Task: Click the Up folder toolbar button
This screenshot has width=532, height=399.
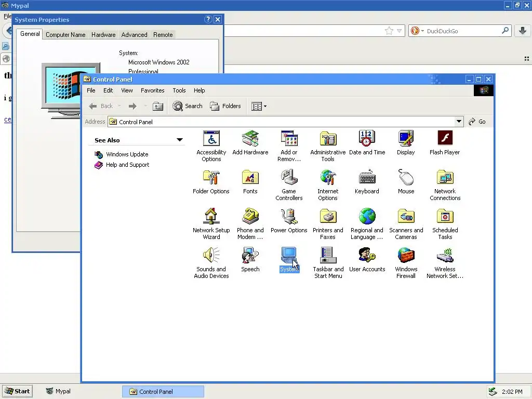Action: click(157, 106)
